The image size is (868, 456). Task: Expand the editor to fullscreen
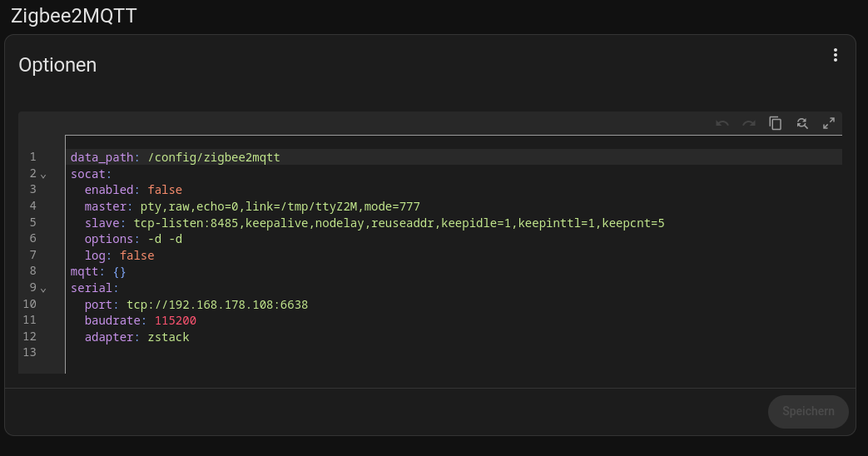point(828,123)
